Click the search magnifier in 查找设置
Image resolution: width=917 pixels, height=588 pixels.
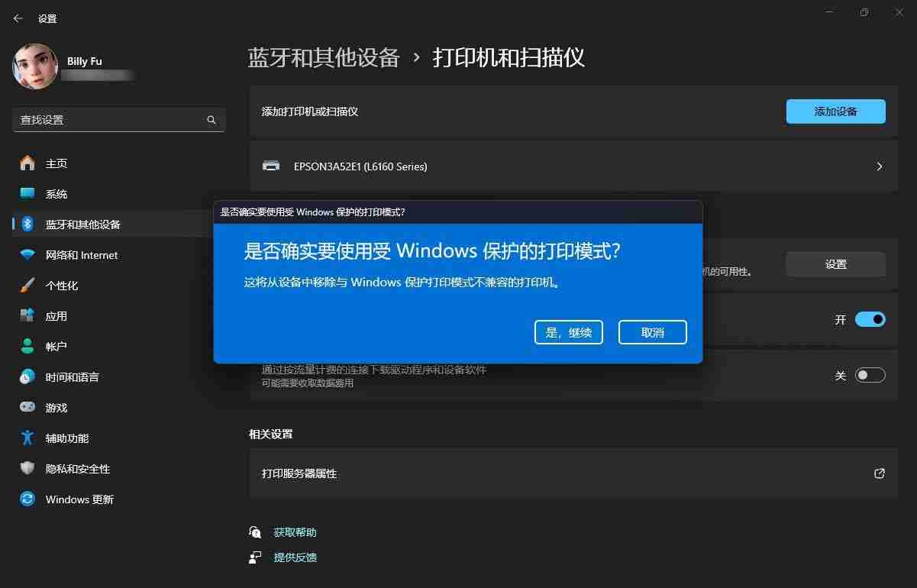[211, 120]
